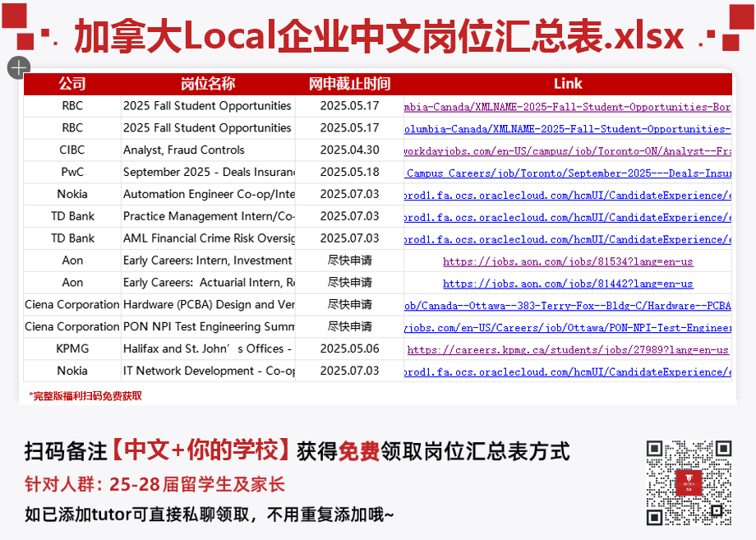
Task: Select the 'Automation Engineer Co-op/Inte' cell
Action: click(x=208, y=194)
